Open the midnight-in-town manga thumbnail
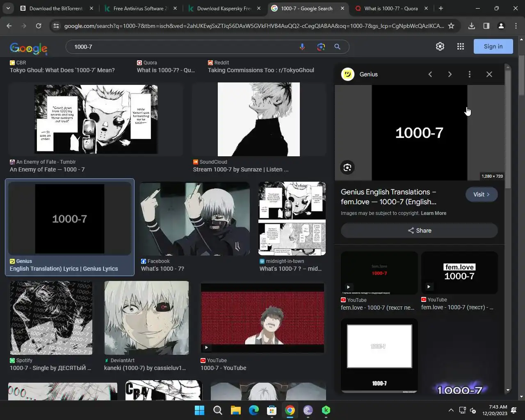This screenshot has width=525, height=420. click(x=292, y=219)
